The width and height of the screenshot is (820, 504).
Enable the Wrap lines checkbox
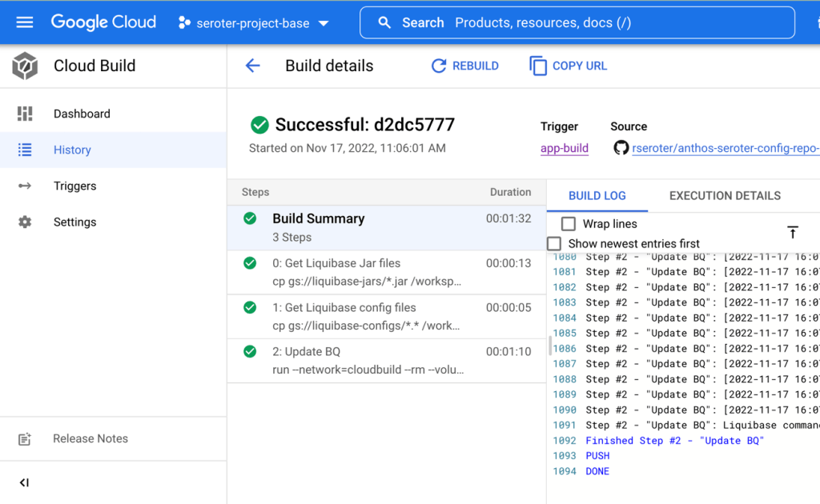(x=569, y=224)
